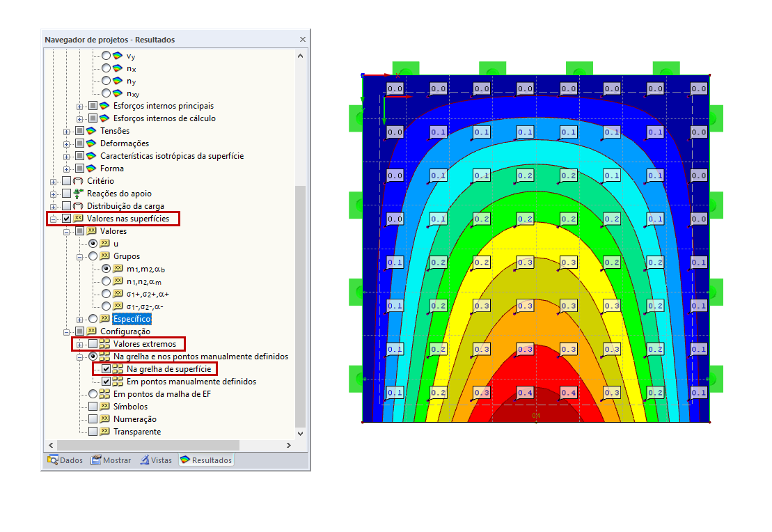
Task: Uncheck Na grelha de superfície checkbox
Action: [107, 369]
